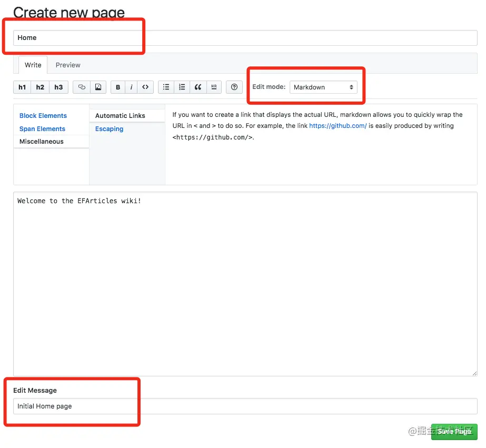Screen dimensions: 486x448
Task: Insert a horizontal rule (HR)
Action: pyautogui.click(x=214, y=87)
